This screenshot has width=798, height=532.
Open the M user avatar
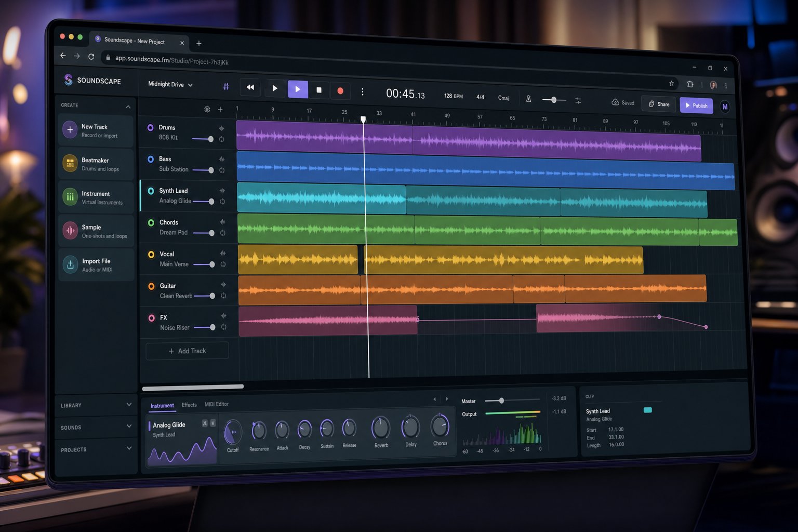click(x=725, y=107)
